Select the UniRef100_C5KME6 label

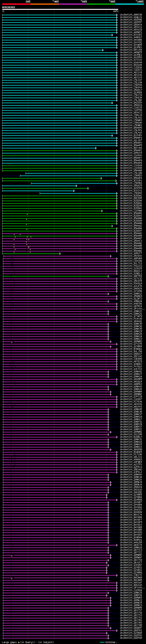[131, 183]
